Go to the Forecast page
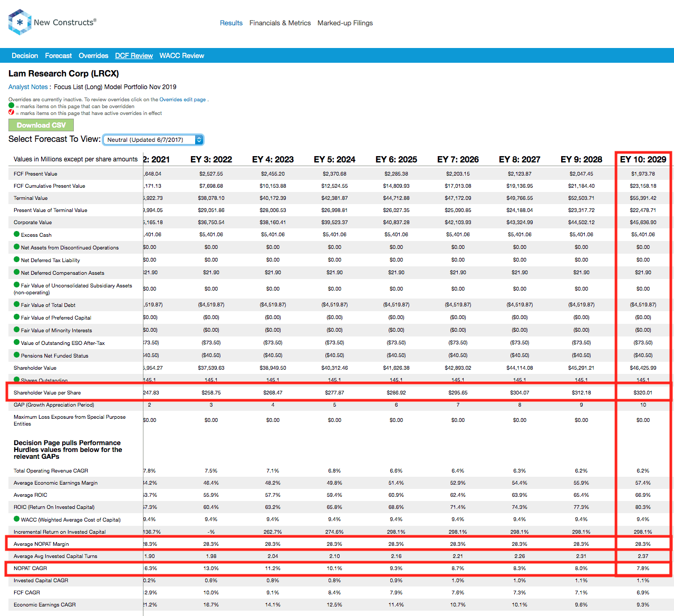Screen dimensions: 674x616 [59, 55]
